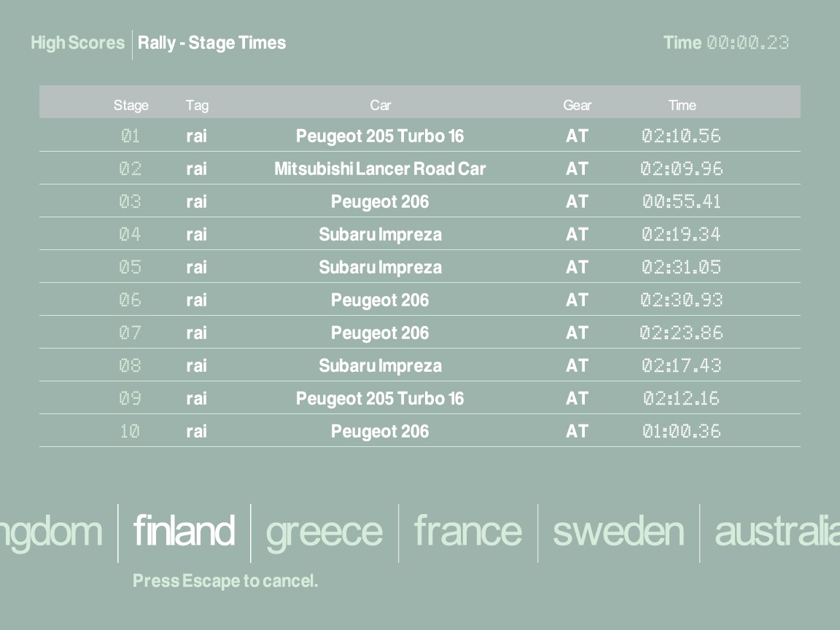Click stage 09 Peugeot 205 Turbo 16 row
This screenshot has width=840, height=630.
pyautogui.click(x=380, y=399)
